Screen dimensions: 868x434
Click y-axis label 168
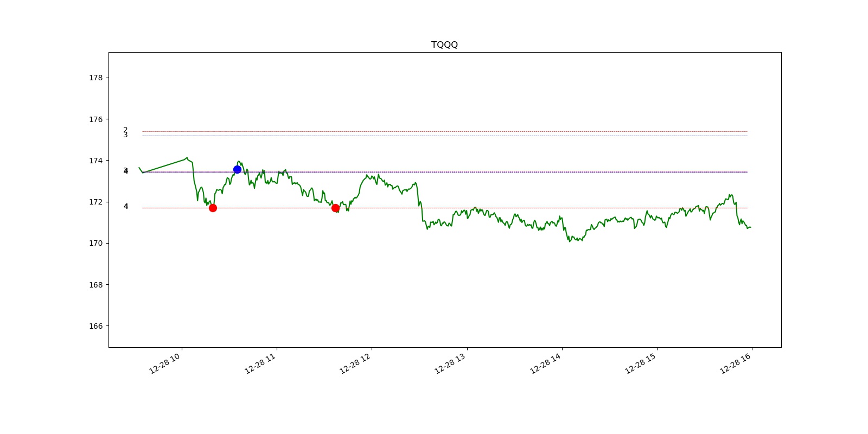[95, 285]
